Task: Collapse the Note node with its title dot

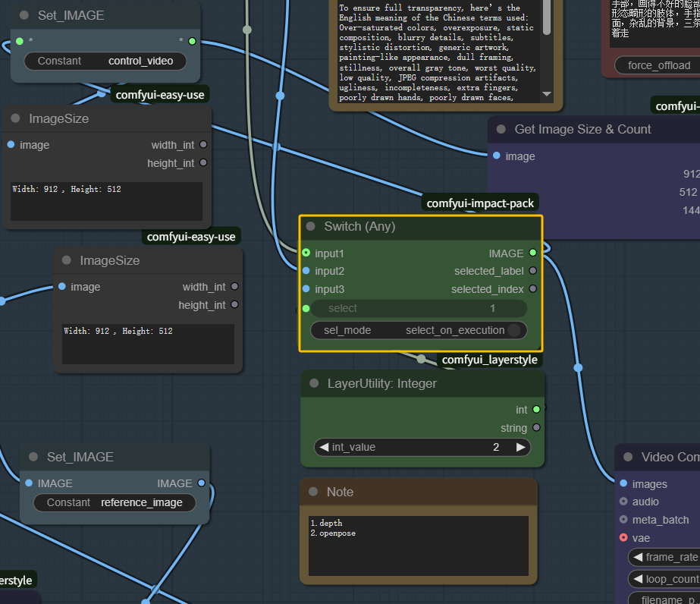Action: [313, 492]
